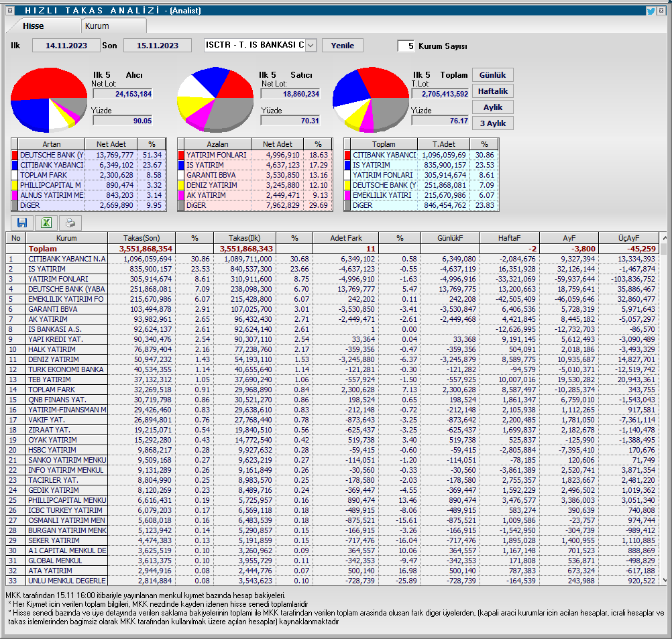Click scrollbar up arrow of main table

(x=664, y=237)
